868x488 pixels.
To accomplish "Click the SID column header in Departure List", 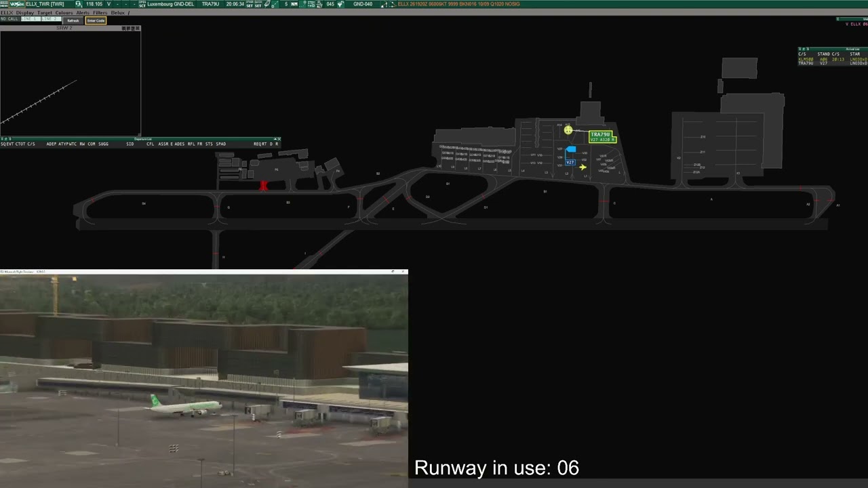I will pyautogui.click(x=130, y=144).
